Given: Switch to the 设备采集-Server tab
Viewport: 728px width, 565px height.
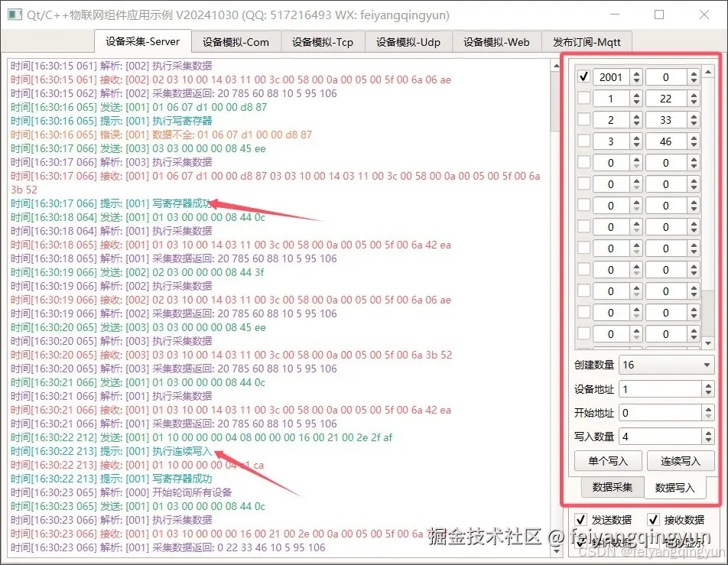Looking at the screenshot, I should (142, 41).
